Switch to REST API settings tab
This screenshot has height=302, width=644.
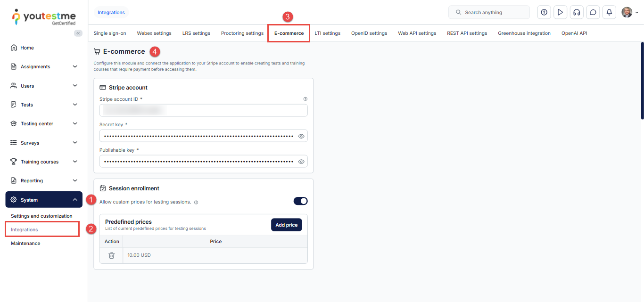click(467, 33)
